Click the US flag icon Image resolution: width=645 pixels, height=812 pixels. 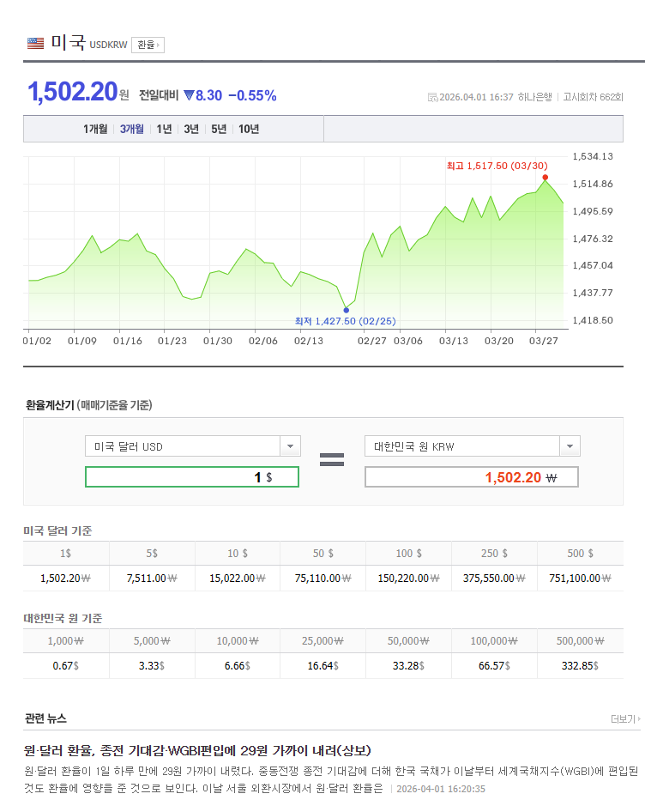(x=35, y=43)
